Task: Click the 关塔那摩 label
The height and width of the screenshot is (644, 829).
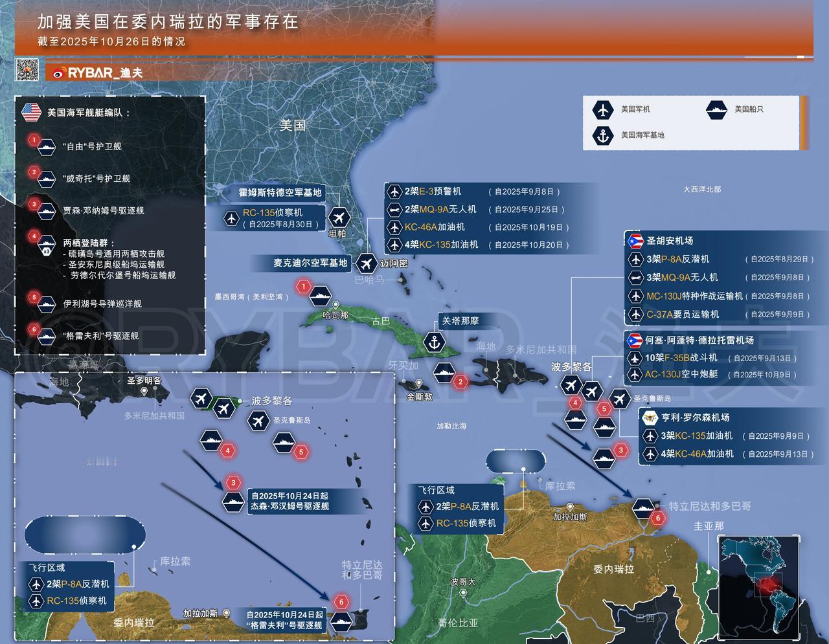Action: (x=460, y=321)
